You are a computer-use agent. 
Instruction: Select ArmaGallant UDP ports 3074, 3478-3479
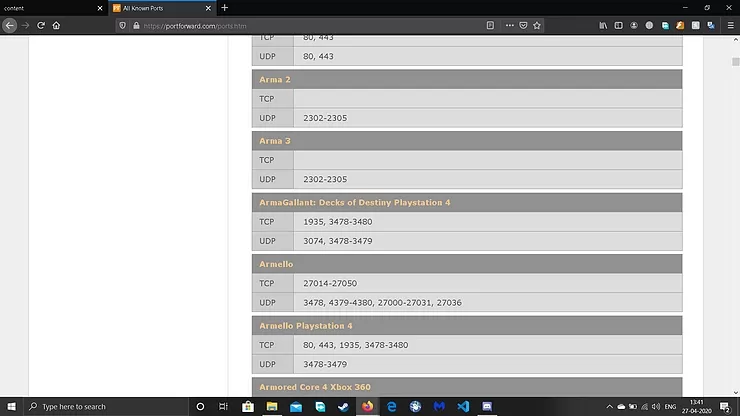click(338, 241)
